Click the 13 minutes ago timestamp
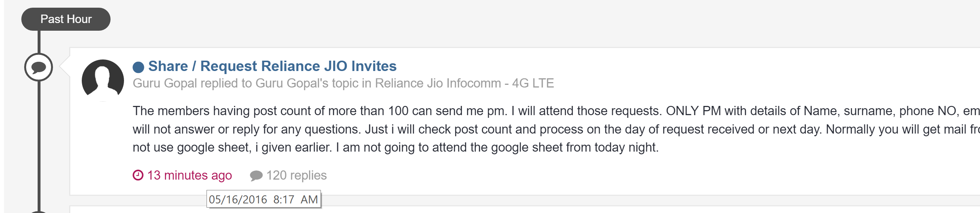This screenshot has width=980, height=213. (x=189, y=175)
